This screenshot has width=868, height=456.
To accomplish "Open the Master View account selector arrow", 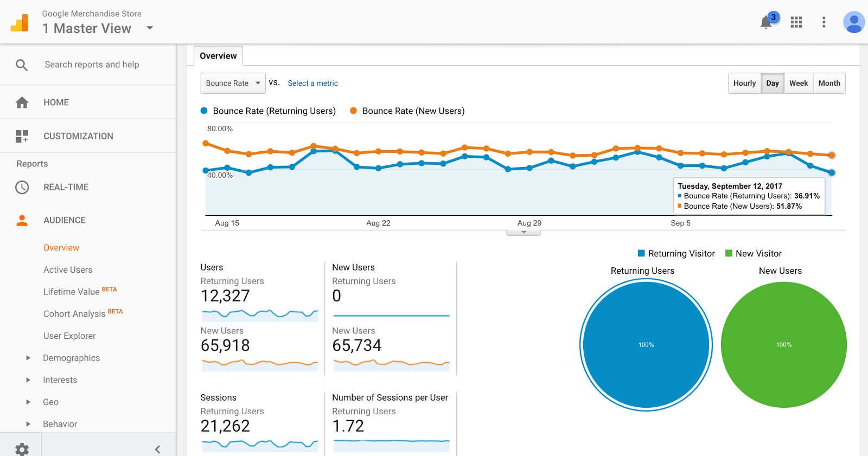I will pyautogui.click(x=150, y=28).
